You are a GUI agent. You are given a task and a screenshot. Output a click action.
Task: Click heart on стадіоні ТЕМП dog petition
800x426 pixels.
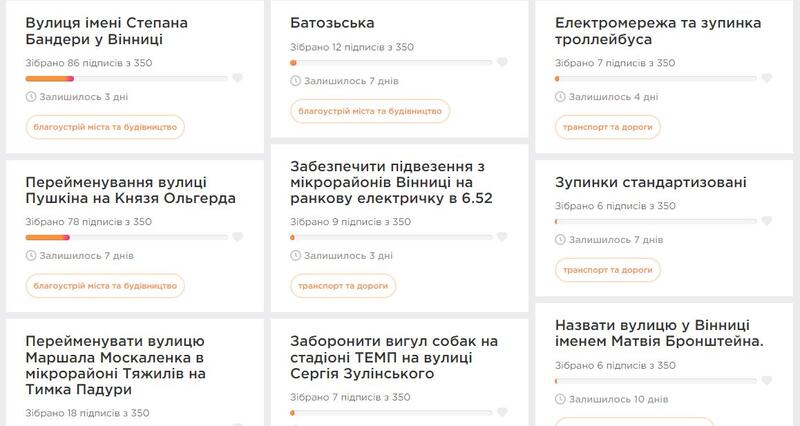click(502, 413)
